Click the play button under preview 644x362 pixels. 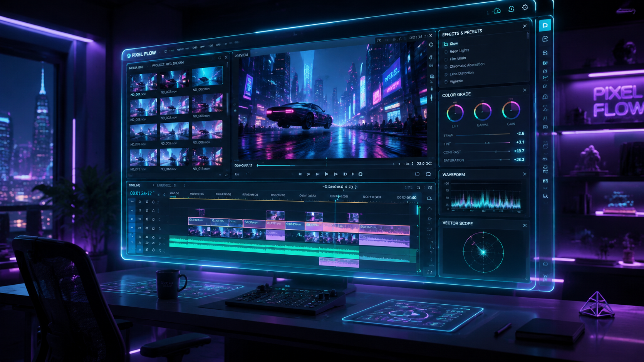327,174
